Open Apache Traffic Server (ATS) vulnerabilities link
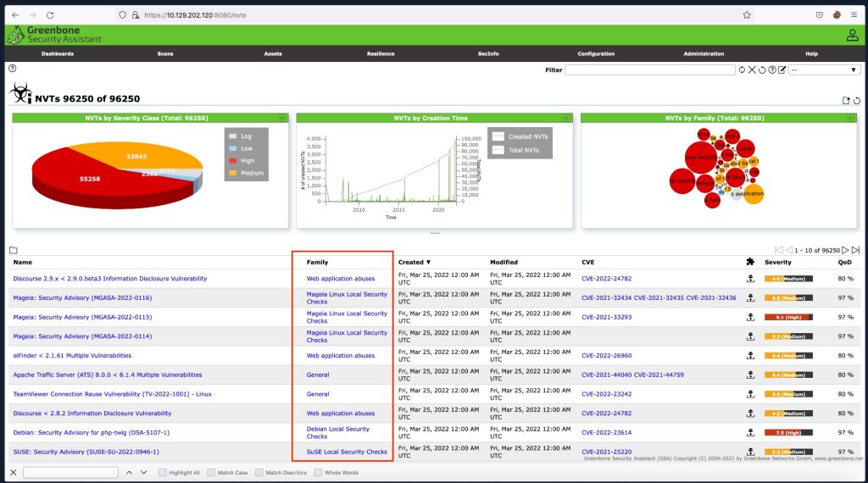 (108, 375)
